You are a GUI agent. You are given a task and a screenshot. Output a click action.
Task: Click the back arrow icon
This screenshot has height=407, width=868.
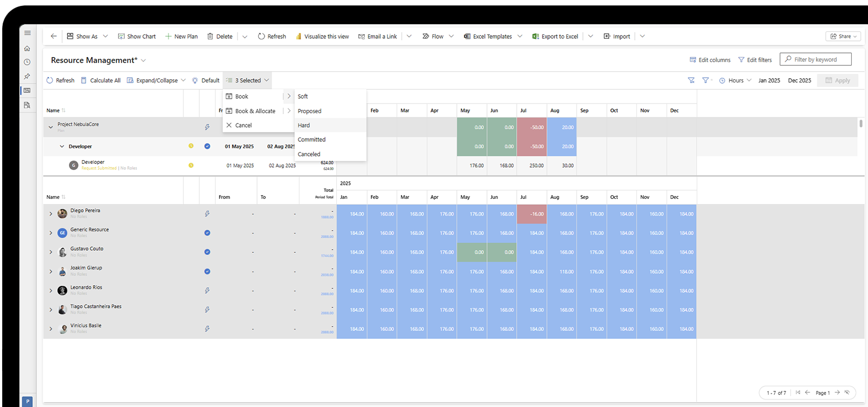pos(53,37)
